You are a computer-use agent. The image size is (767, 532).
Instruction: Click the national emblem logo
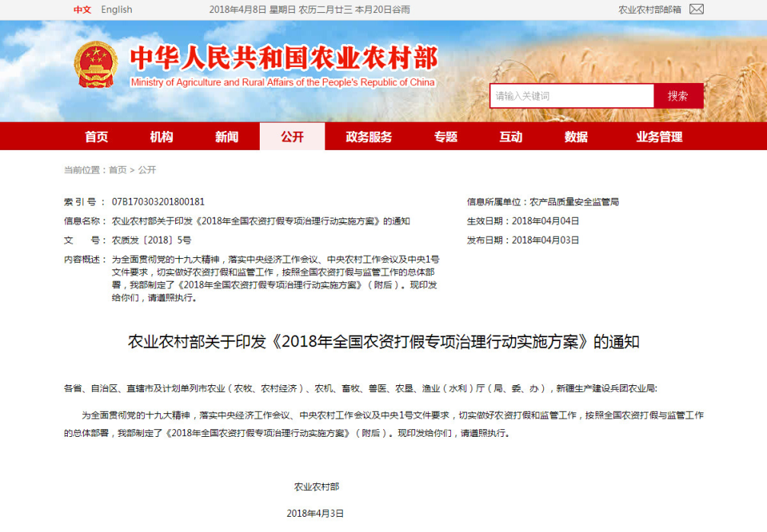click(96, 64)
